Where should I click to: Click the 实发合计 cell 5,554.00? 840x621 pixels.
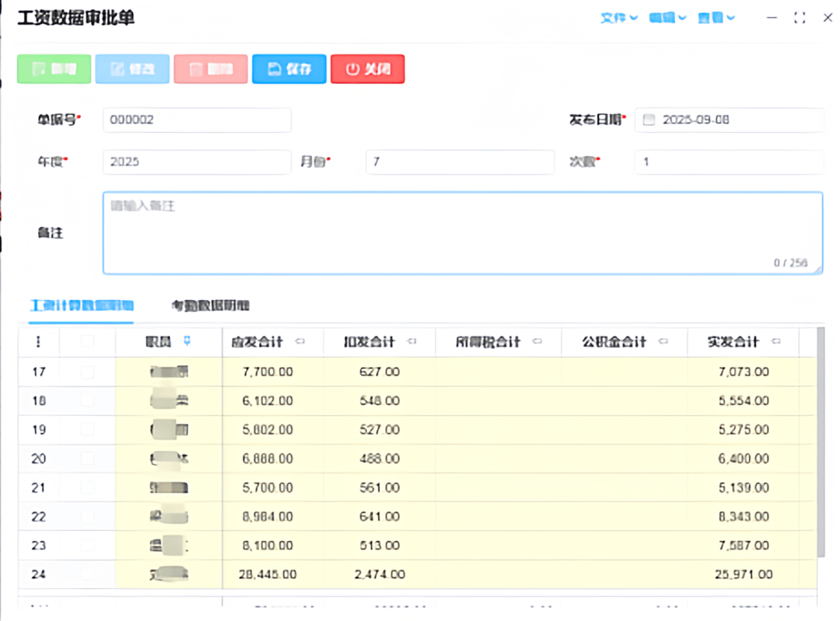[744, 401]
